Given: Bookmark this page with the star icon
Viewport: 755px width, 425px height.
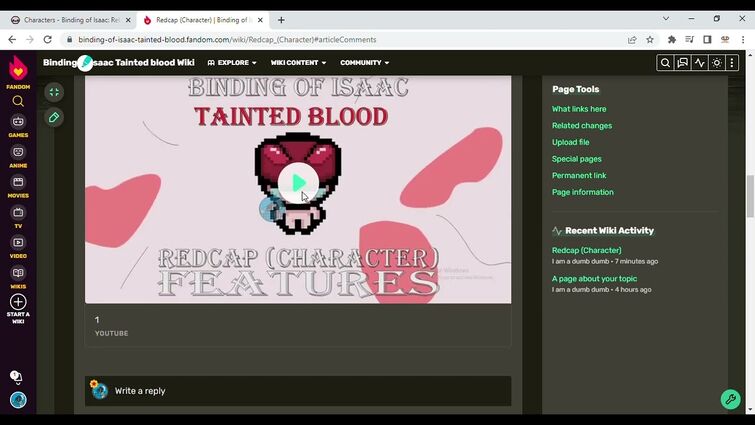Looking at the screenshot, I should [x=650, y=39].
